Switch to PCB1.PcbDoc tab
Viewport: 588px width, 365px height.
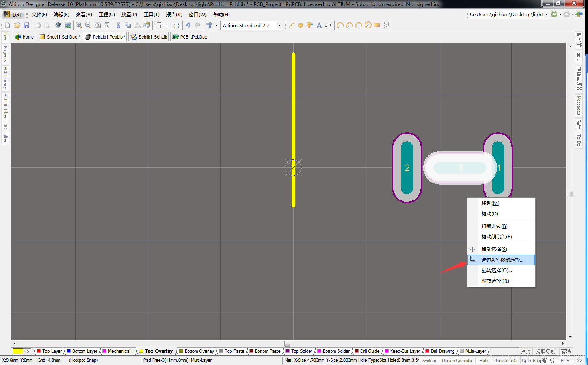190,37
